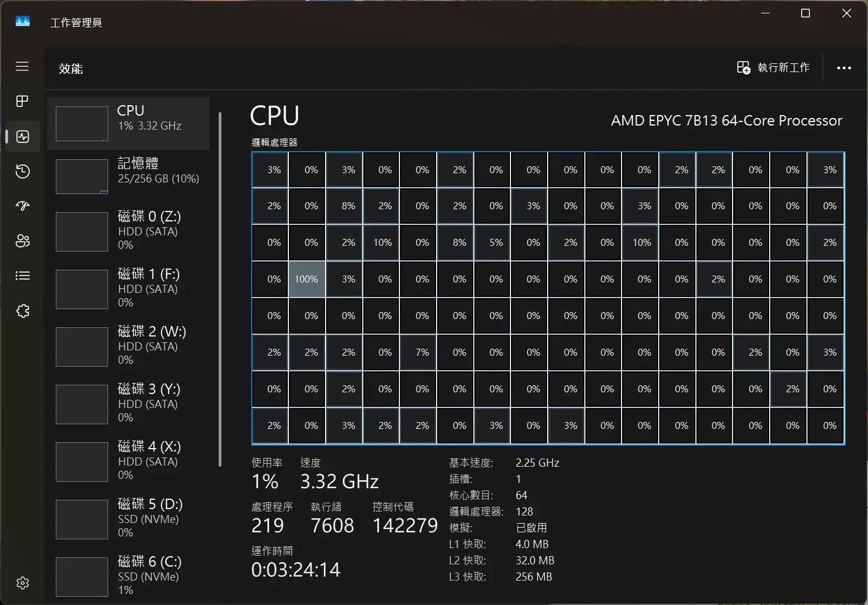Open the App history icon
Image resolution: width=868 pixels, height=605 pixels.
[x=23, y=171]
